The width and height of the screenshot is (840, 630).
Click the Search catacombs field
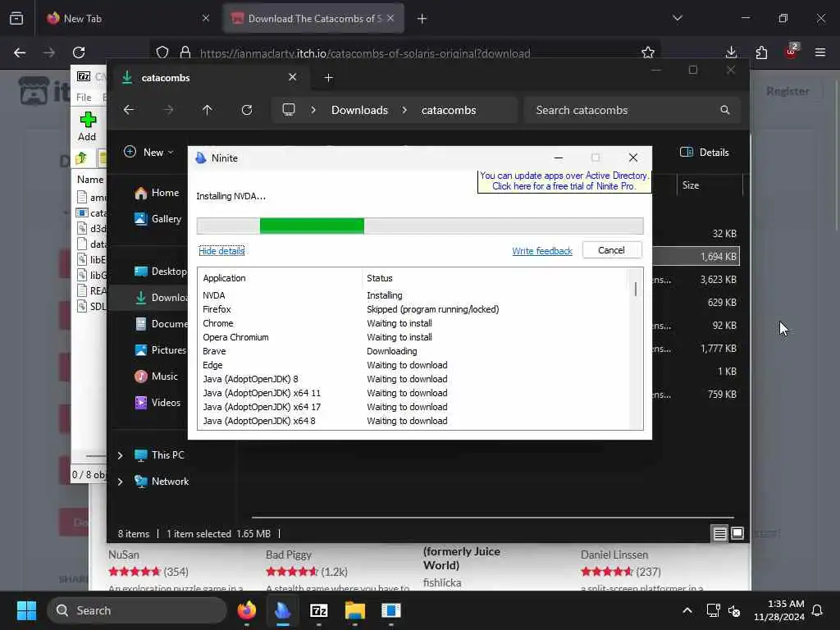(x=632, y=110)
